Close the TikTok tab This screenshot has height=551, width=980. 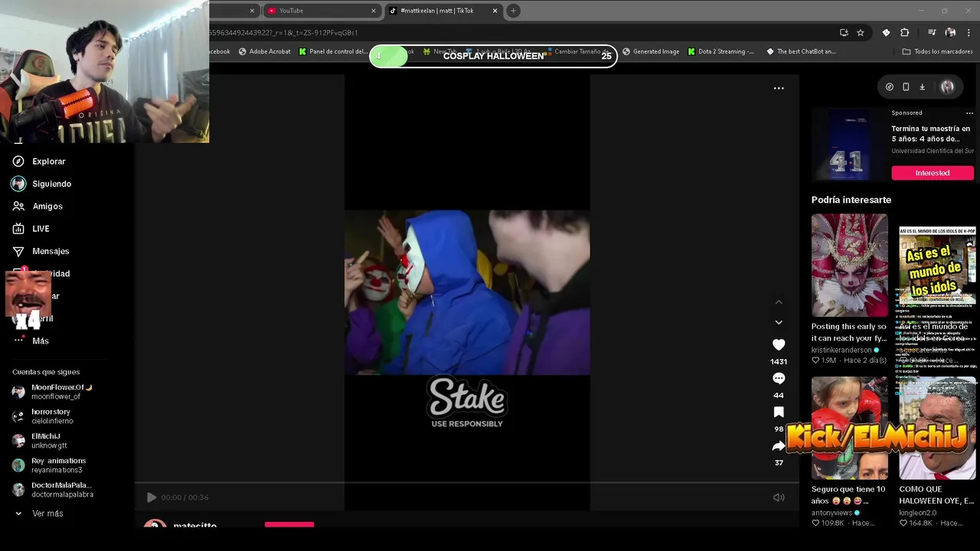point(495,11)
